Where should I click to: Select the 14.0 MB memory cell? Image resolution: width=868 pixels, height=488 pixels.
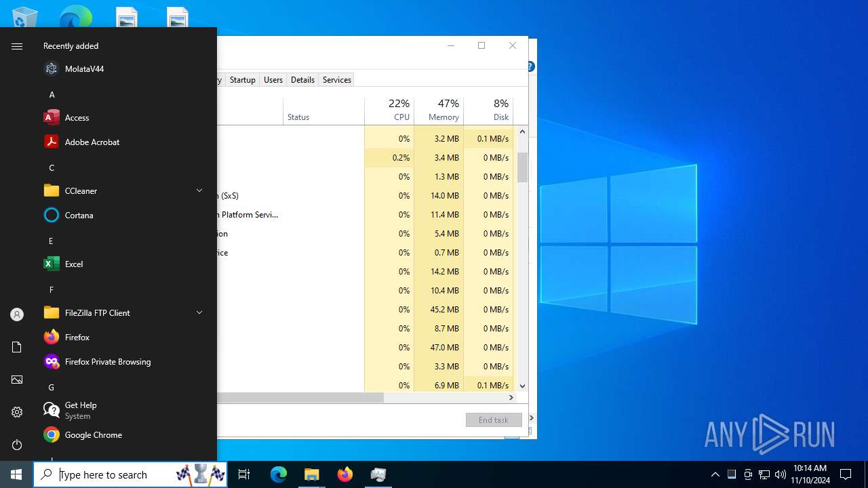[x=439, y=195]
